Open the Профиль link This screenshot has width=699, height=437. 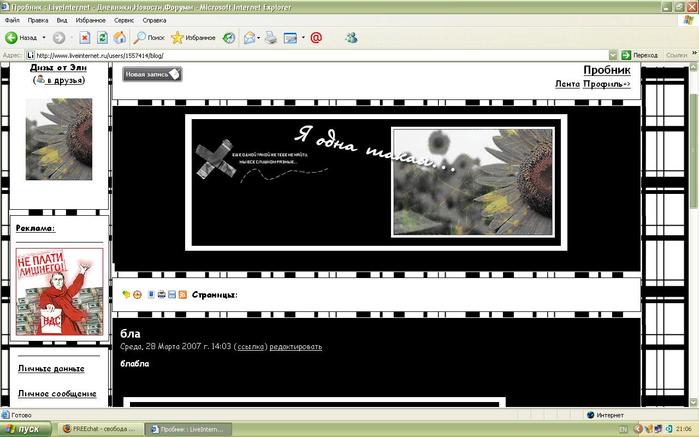(606, 84)
